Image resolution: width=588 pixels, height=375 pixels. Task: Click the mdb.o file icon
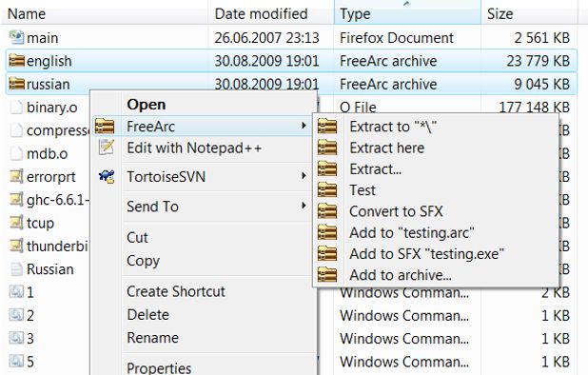pyautogui.click(x=16, y=153)
